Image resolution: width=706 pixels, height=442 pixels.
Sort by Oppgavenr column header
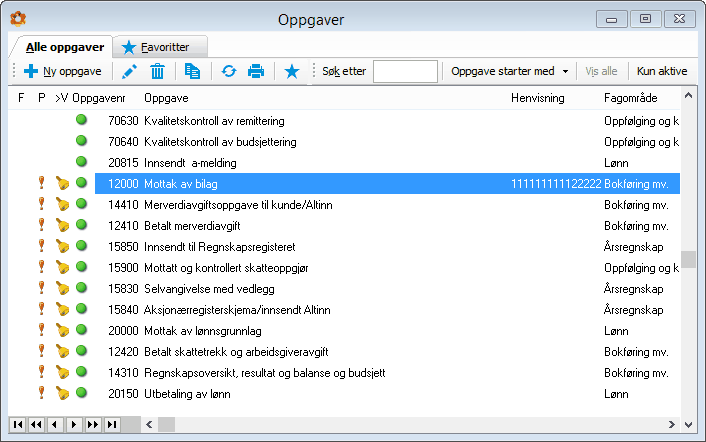(x=99, y=98)
